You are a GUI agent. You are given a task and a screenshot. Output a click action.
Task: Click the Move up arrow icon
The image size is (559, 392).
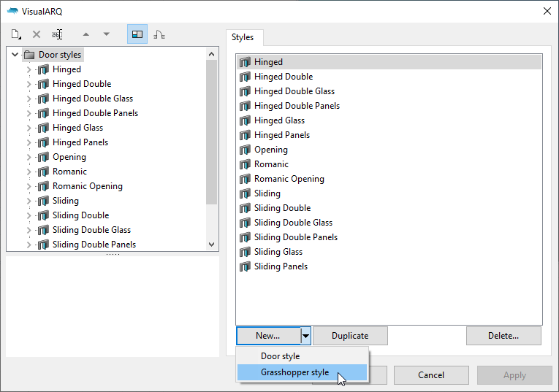(86, 34)
